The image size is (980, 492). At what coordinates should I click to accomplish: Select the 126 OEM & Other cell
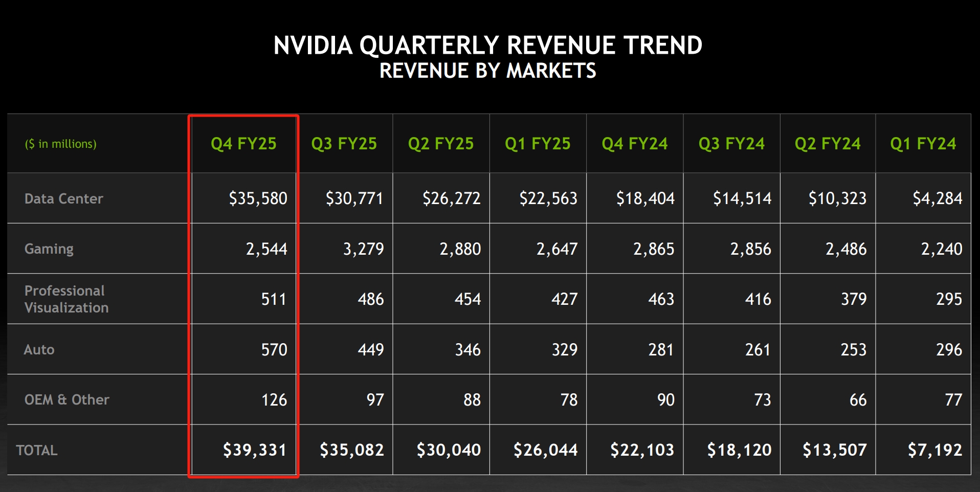click(274, 400)
